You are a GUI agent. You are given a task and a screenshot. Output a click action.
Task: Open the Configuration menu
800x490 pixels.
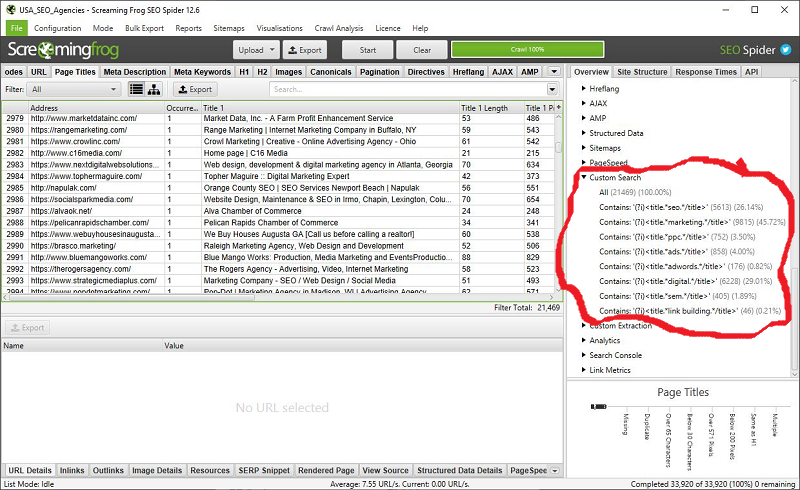pos(57,28)
